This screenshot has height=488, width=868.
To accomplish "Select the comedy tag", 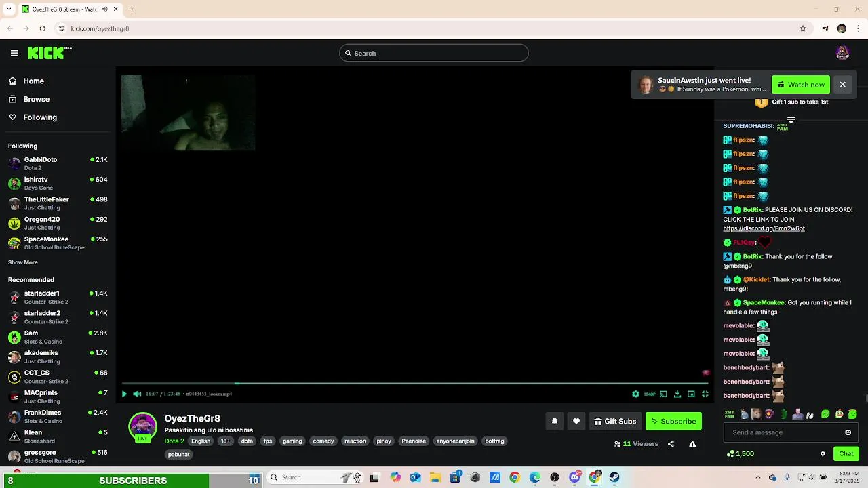I will tap(323, 441).
